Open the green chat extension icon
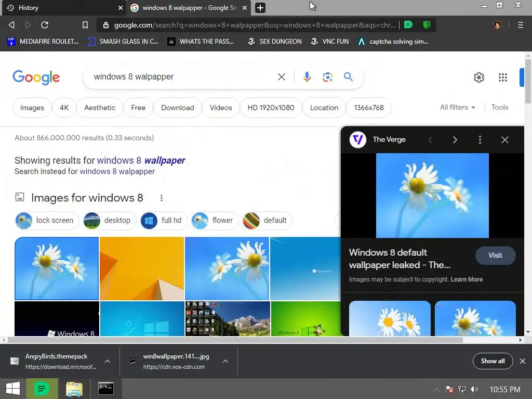This screenshot has height=399, width=532. click(408, 25)
